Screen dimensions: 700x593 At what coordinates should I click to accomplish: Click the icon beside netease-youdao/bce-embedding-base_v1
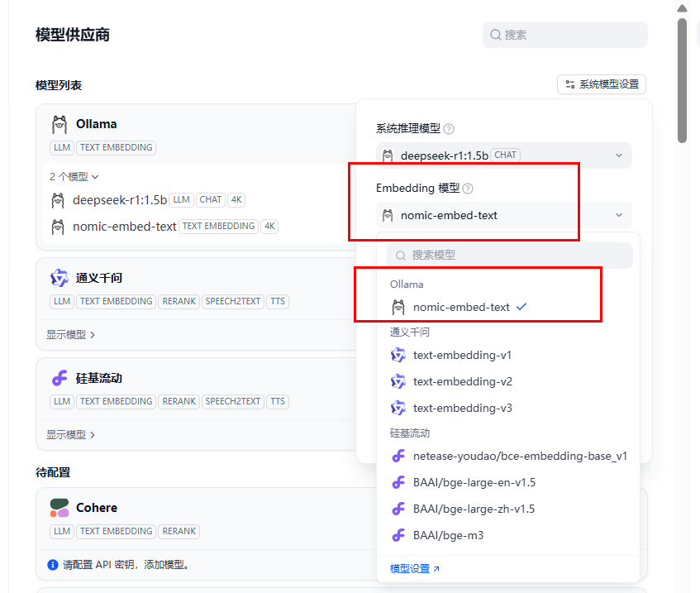pos(398,456)
